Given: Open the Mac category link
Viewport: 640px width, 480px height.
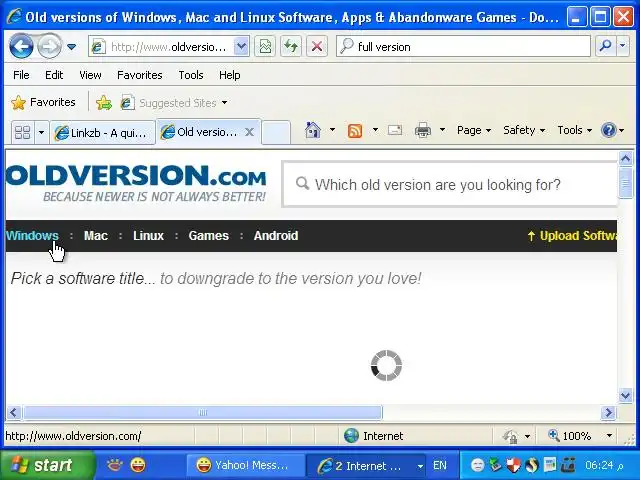Looking at the screenshot, I should 96,236.
